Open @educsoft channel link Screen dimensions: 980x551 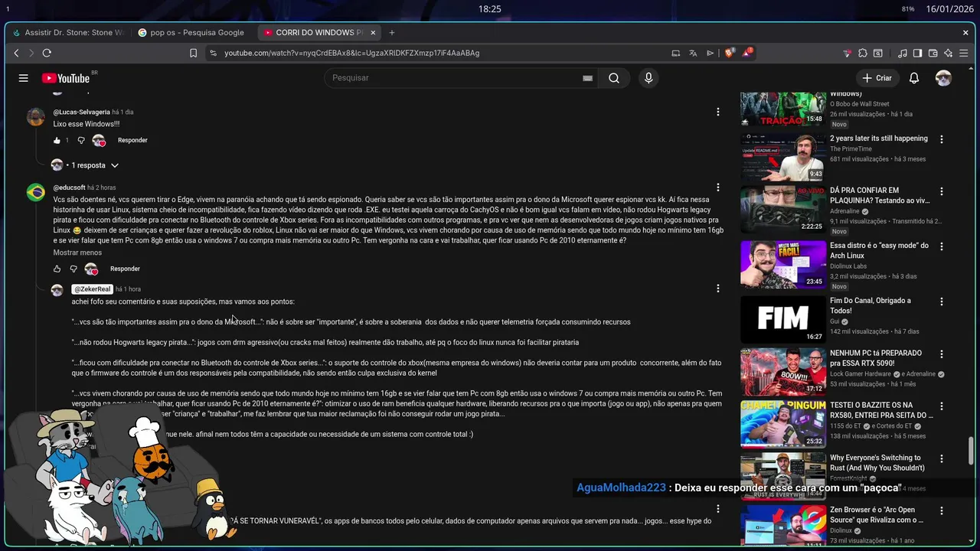tap(69, 187)
